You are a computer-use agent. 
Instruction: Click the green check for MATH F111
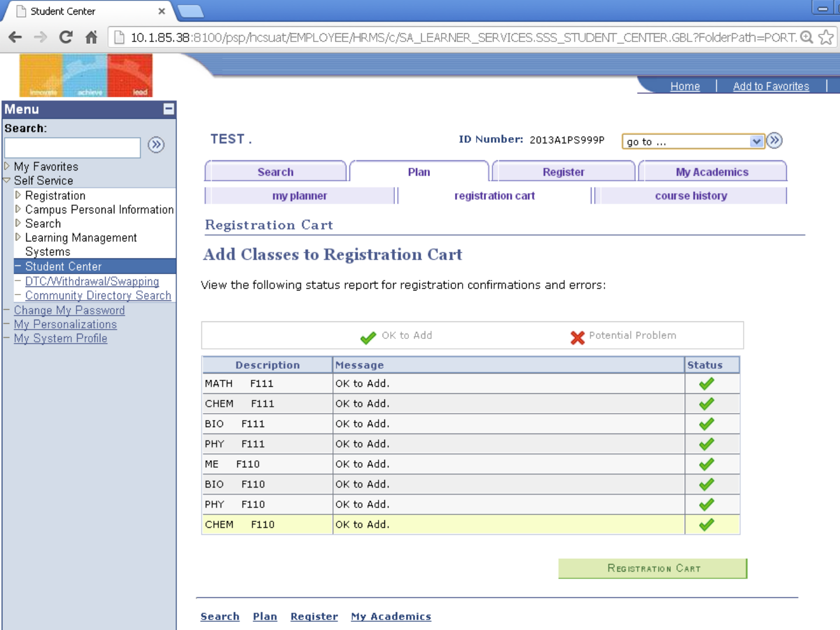(706, 384)
